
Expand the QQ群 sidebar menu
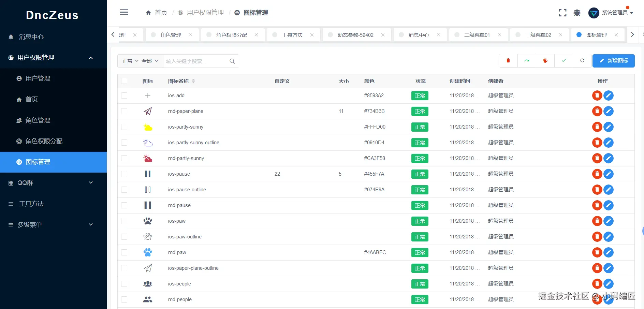coord(53,183)
